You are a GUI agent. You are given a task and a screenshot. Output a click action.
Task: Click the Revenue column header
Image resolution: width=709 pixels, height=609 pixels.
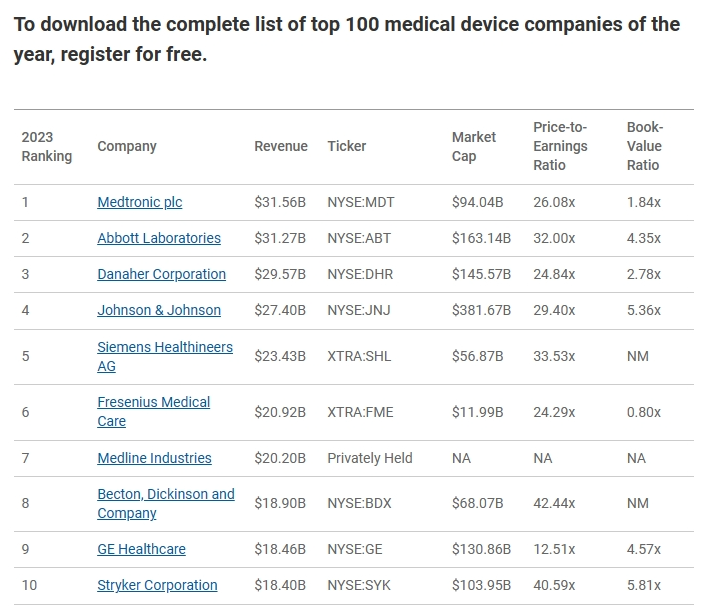pos(281,146)
